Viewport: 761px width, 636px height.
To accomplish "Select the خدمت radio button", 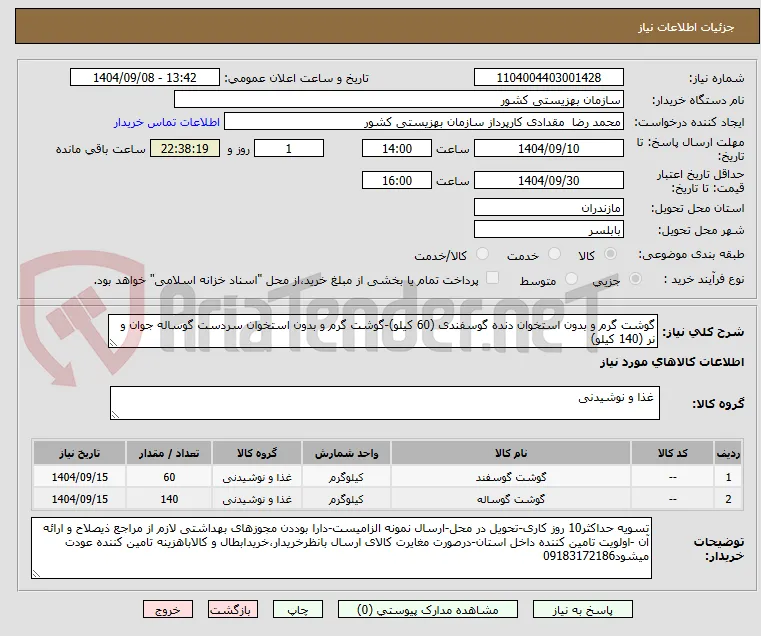I will pos(554,254).
